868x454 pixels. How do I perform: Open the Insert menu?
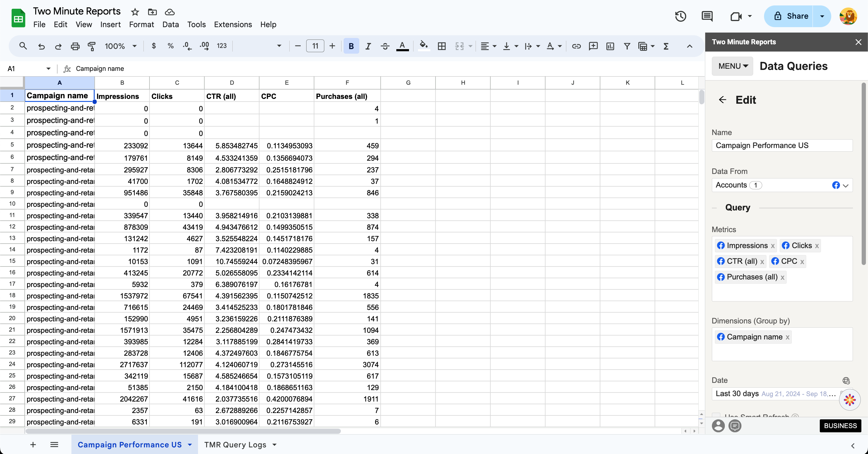point(110,25)
